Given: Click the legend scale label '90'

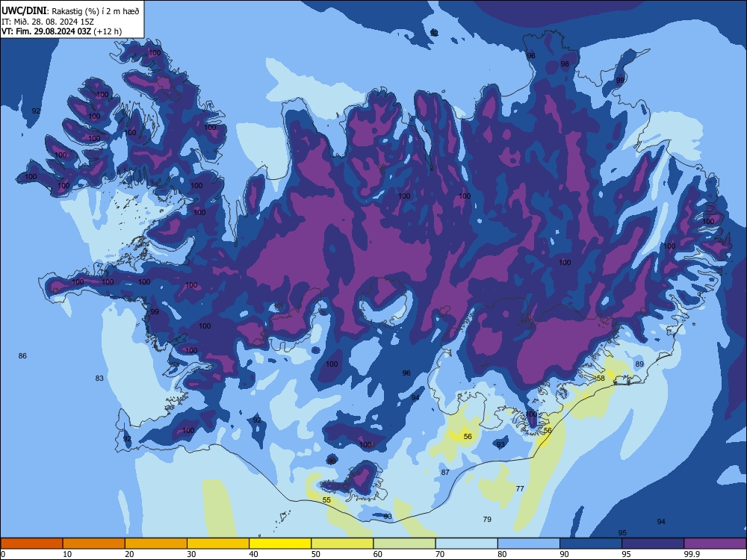Looking at the screenshot, I should pos(564,554).
